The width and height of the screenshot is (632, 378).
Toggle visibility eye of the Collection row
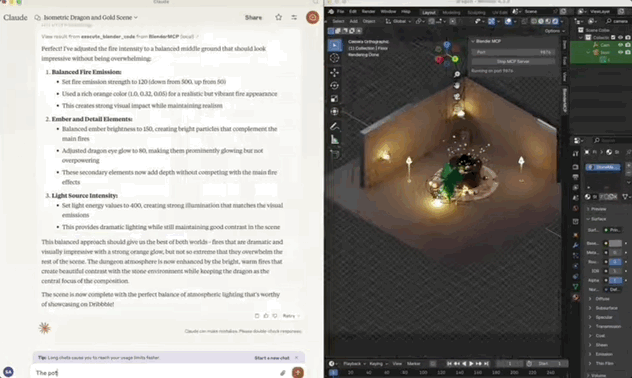(621, 37)
